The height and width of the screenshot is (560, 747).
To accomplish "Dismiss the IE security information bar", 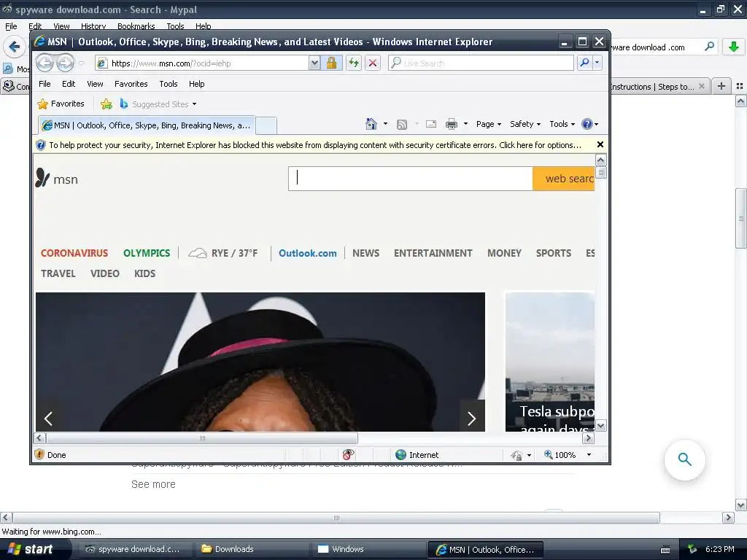I will (x=600, y=144).
